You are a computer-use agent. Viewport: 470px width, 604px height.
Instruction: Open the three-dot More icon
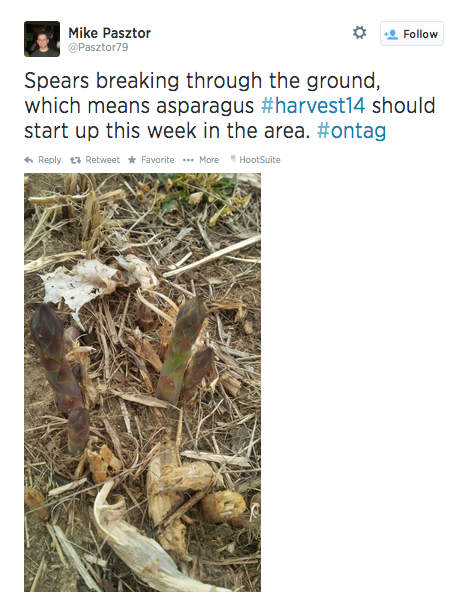(x=188, y=160)
